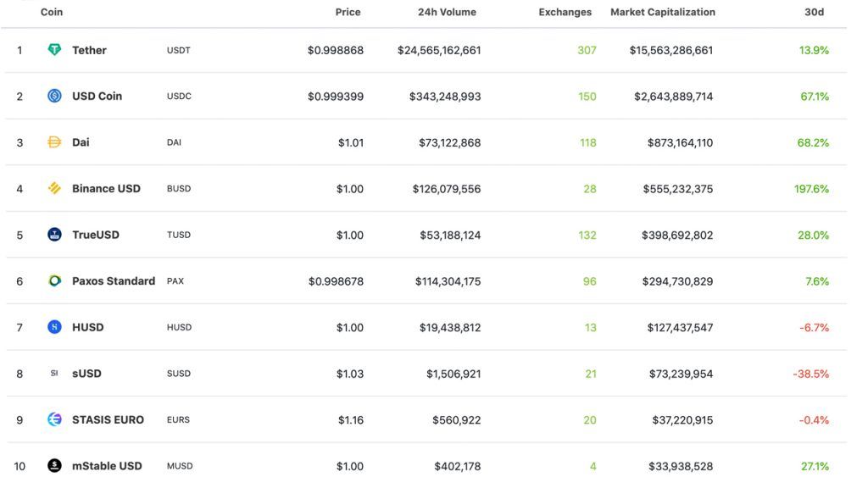Screen dimensions: 868x488
Task: Click the Tether logo icon
Action: coord(53,50)
